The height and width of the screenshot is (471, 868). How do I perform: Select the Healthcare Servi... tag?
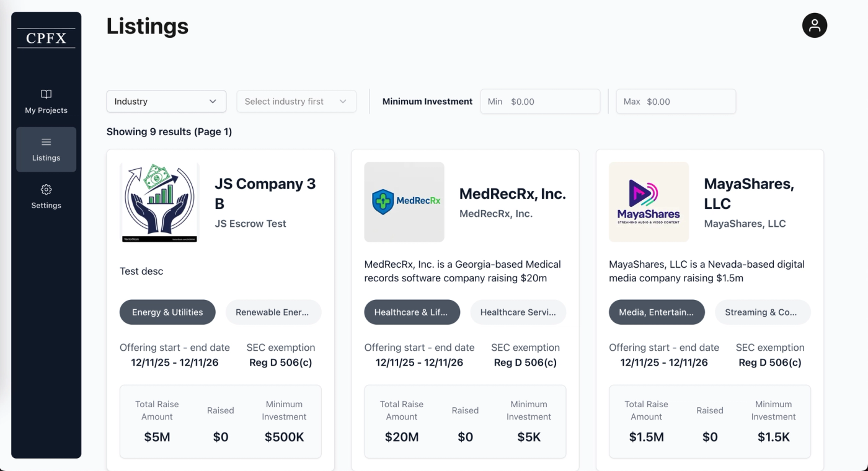[518, 312]
